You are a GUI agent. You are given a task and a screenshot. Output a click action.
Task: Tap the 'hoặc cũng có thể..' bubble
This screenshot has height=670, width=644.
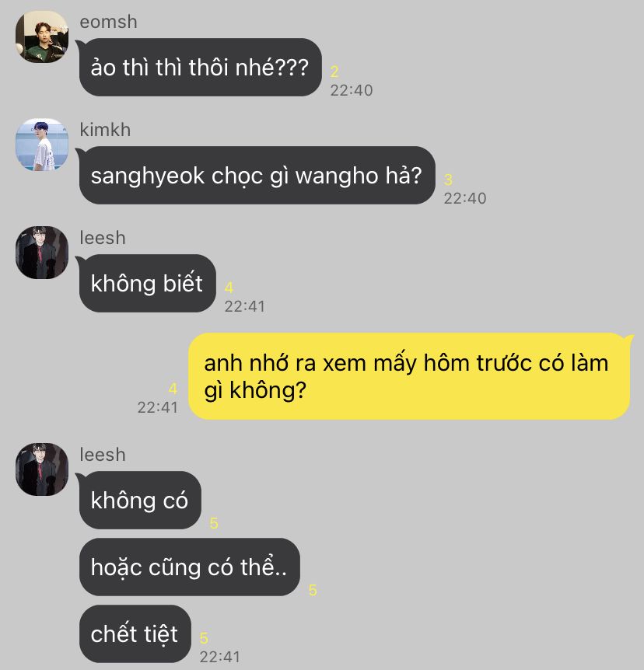190,567
